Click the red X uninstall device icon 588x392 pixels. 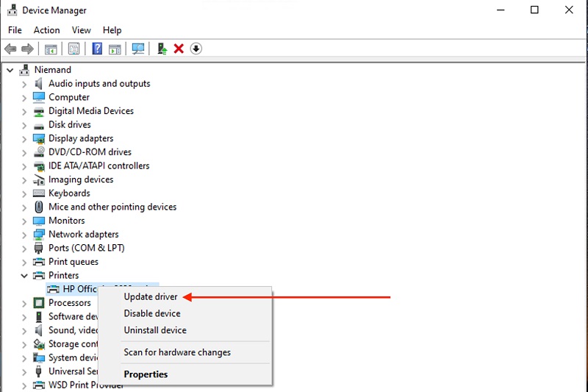tap(179, 49)
